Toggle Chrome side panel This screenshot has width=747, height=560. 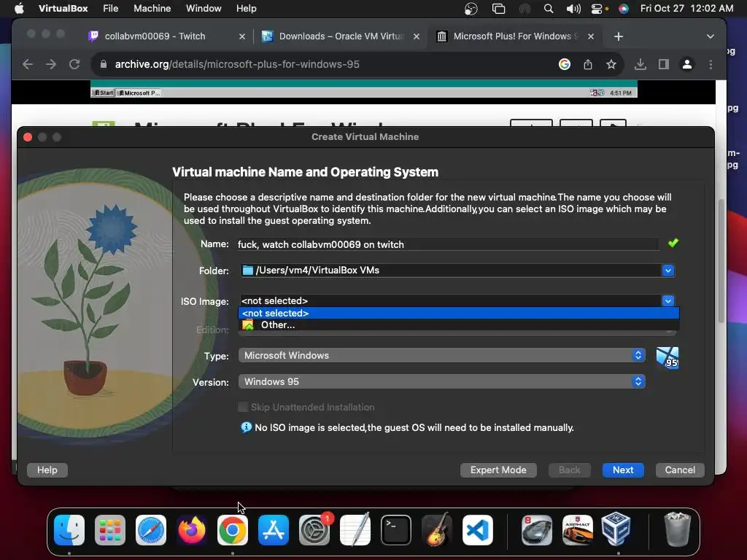tap(664, 64)
